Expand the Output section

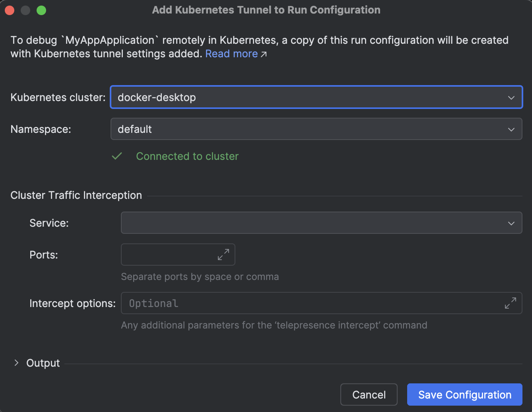point(43,363)
